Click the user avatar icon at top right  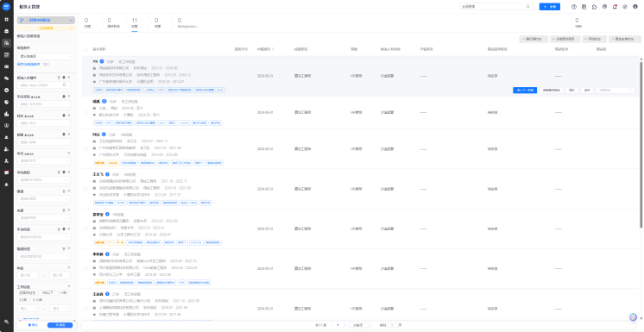click(x=635, y=7)
